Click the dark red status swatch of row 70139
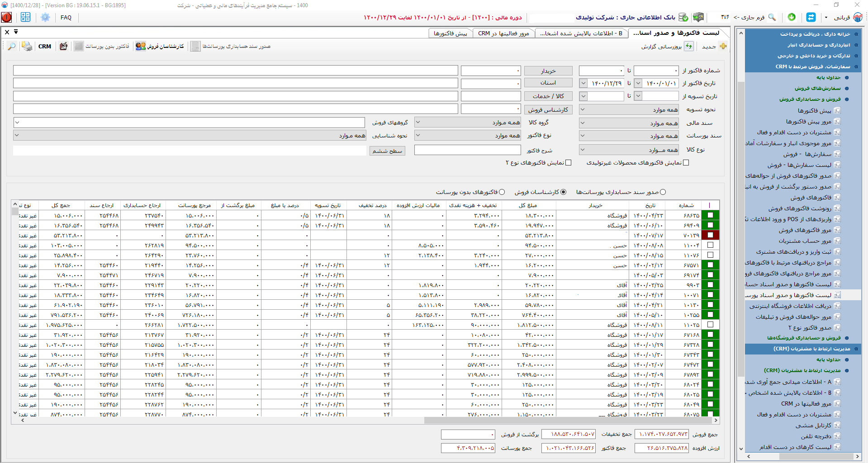 coord(710,235)
